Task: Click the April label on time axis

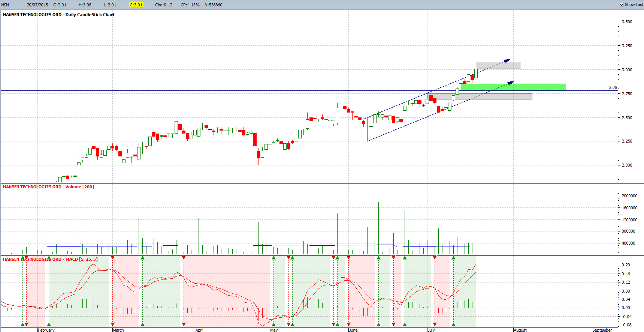Action: [199, 330]
